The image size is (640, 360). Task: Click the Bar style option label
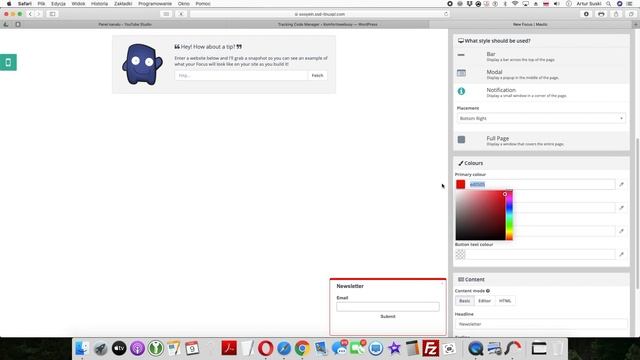point(491,54)
